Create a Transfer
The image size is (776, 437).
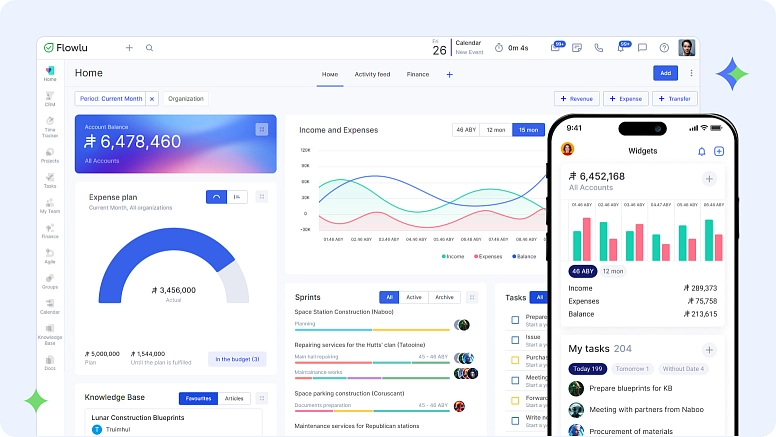[x=675, y=98]
